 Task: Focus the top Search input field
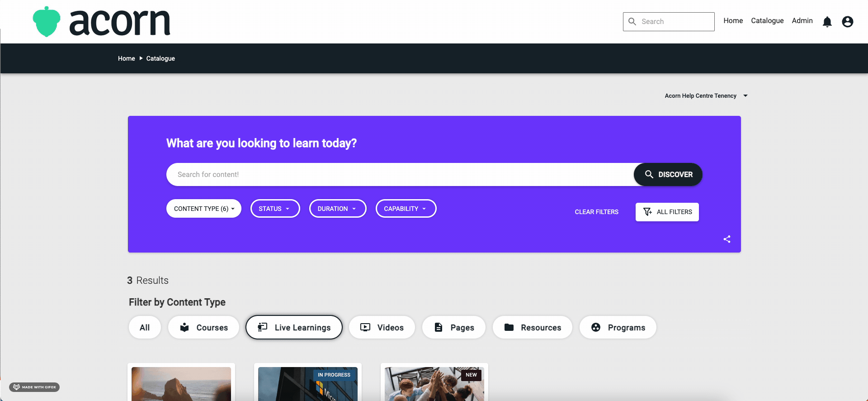tap(669, 22)
